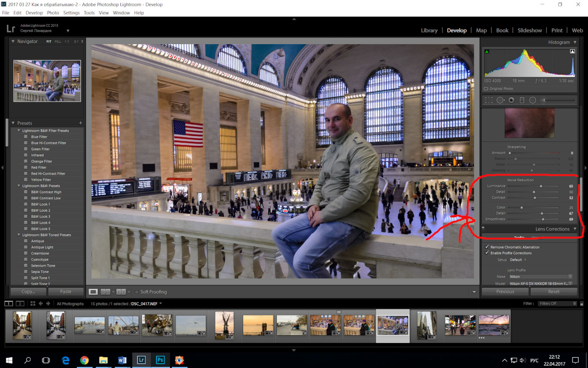
Task: Uncheck Remove Chromatic Aberration
Action: pos(487,247)
